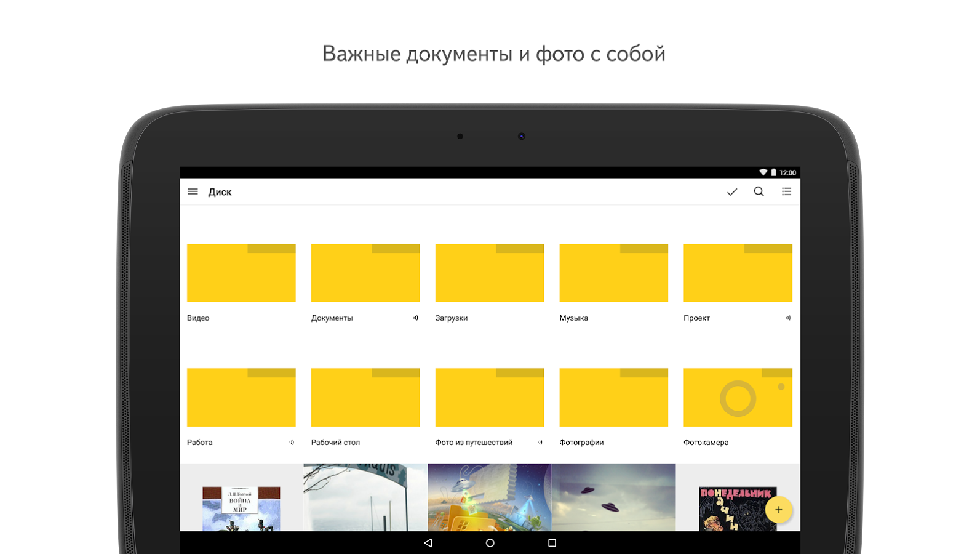Screen dimensions: 980x554
Task: Open the UFO sky photo thumbnail
Action: [614, 497]
